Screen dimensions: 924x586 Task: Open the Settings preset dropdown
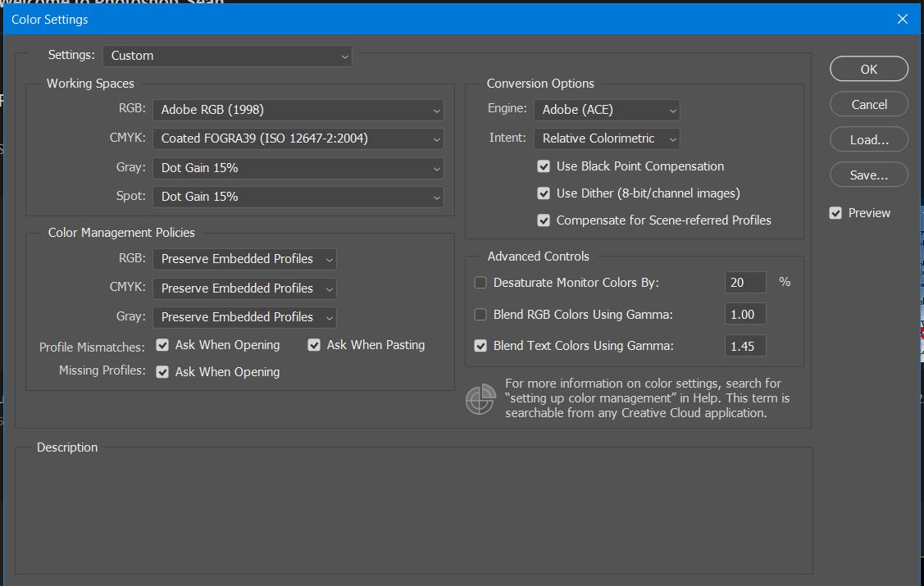click(x=227, y=56)
